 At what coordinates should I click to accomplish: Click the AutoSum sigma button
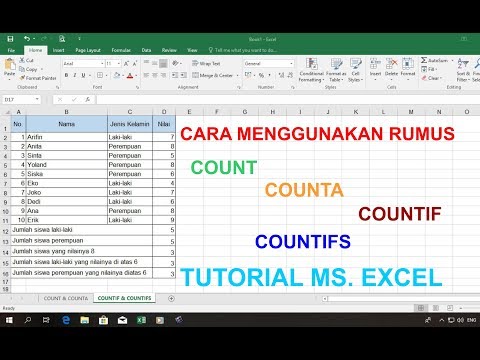tap(434, 60)
